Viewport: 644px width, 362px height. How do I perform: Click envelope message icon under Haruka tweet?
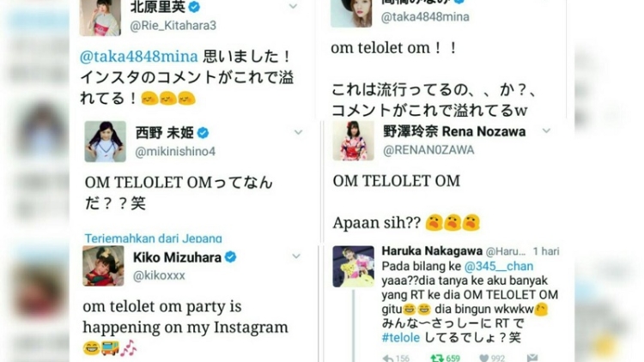pos(532,358)
